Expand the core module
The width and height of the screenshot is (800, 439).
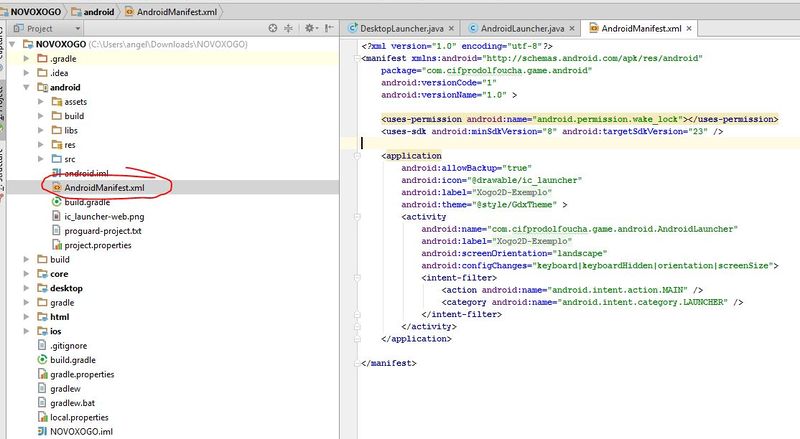click(26, 274)
